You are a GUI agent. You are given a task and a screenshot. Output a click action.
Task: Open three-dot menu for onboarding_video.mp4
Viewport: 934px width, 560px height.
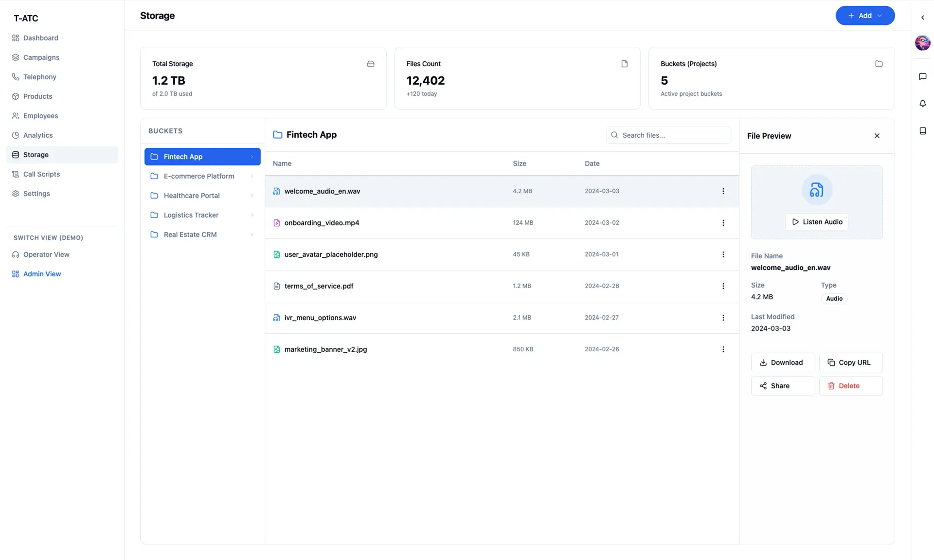tap(723, 223)
